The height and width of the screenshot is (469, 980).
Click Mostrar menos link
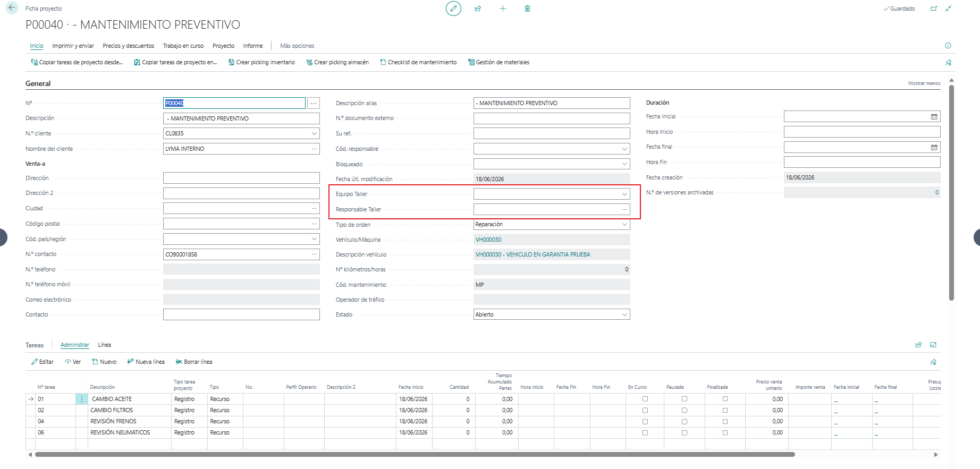(x=924, y=83)
